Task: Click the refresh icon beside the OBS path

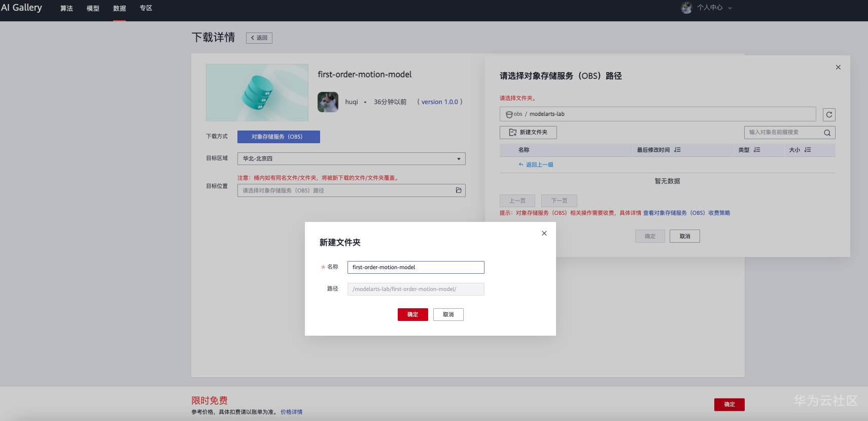Action: coord(829,115)
